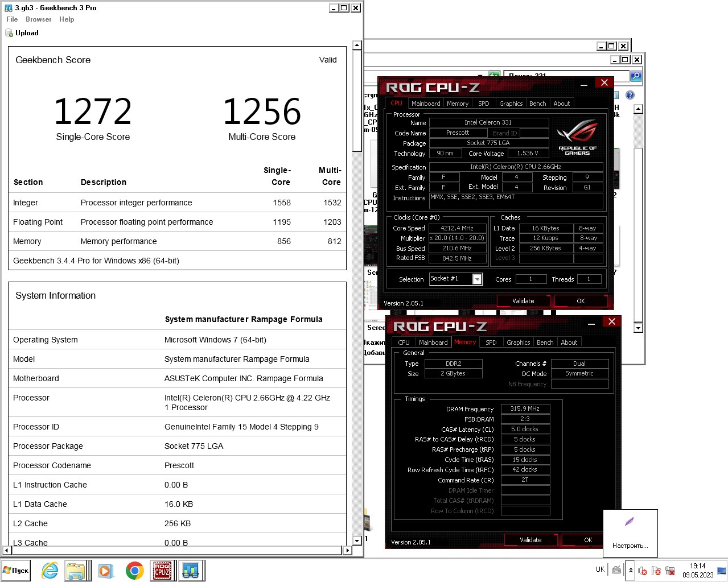Click Geekbench vertical scrollbar up arrow

tap(357, 45)
